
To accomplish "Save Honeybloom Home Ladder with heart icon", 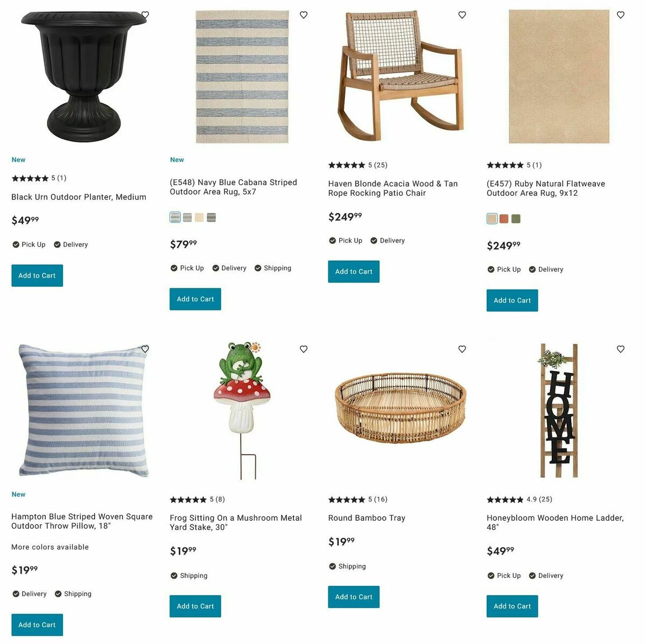I will [x=621, y=349].
